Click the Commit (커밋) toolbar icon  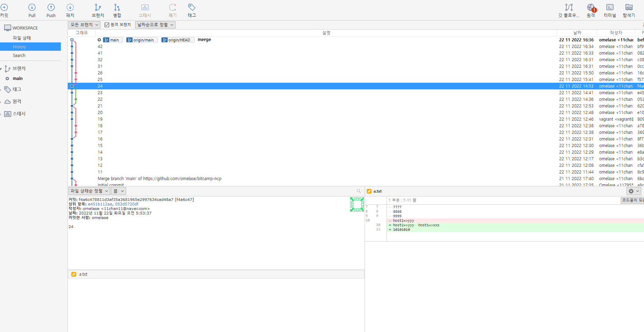coord(4,10)
